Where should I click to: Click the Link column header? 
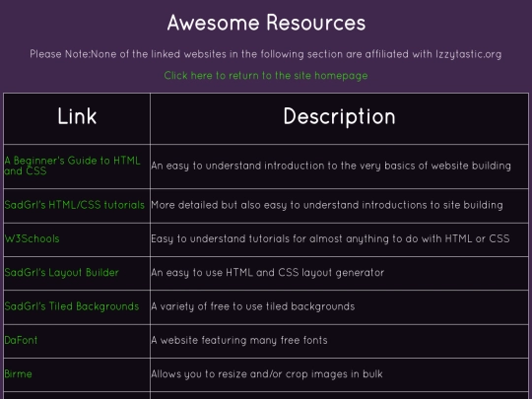(x=77, y=116)
